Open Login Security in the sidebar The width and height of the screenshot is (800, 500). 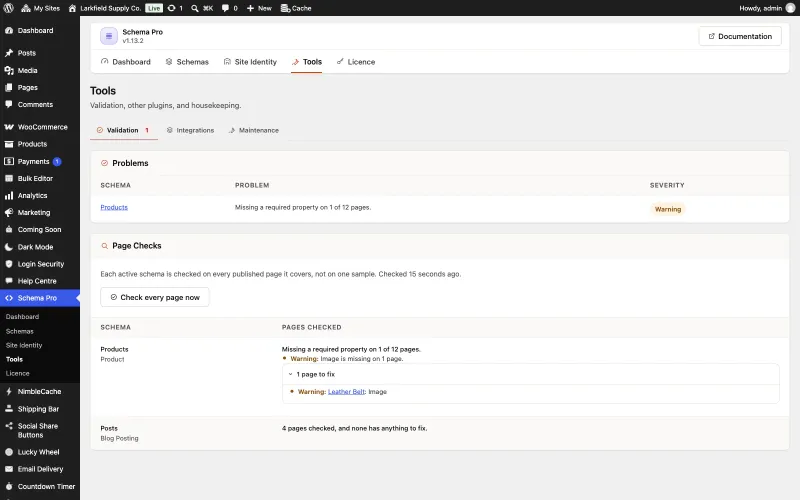(40, 264)
